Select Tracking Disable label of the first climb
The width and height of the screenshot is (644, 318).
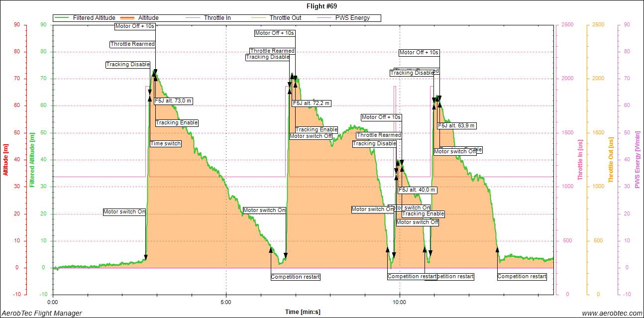click(x=128, y=64)
